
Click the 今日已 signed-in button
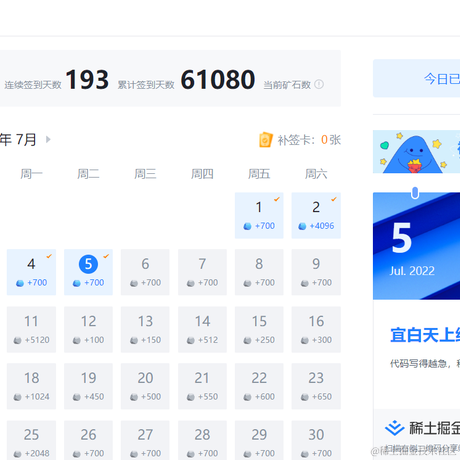pyautogui.click(x=417, y=79)
